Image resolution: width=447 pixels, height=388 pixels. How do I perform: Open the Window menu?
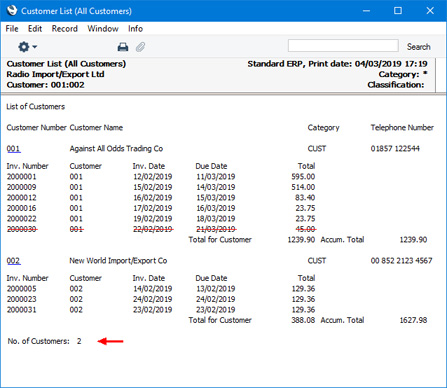(103, 29)
